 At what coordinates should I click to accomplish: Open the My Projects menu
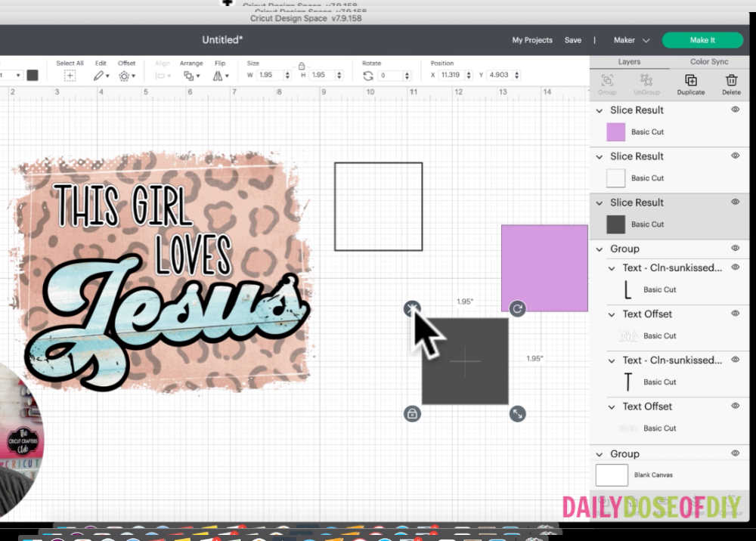pos(531,39)
